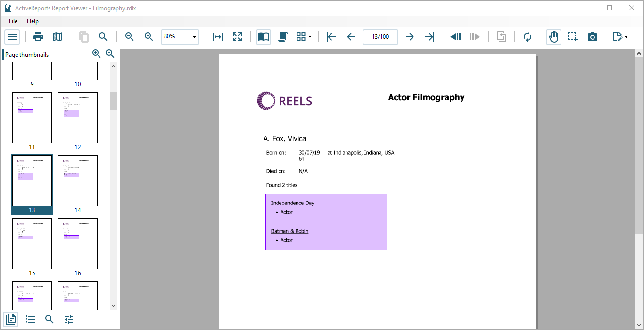This screenshot has width=644, height=330.
Task: Print the report with printer icon
Action: point(38,37)
